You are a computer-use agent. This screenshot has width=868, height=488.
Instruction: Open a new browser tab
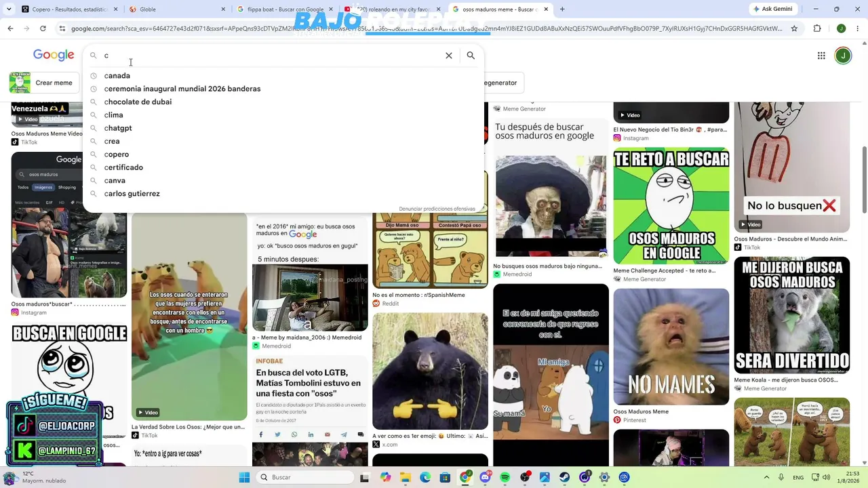click(562, 9)
